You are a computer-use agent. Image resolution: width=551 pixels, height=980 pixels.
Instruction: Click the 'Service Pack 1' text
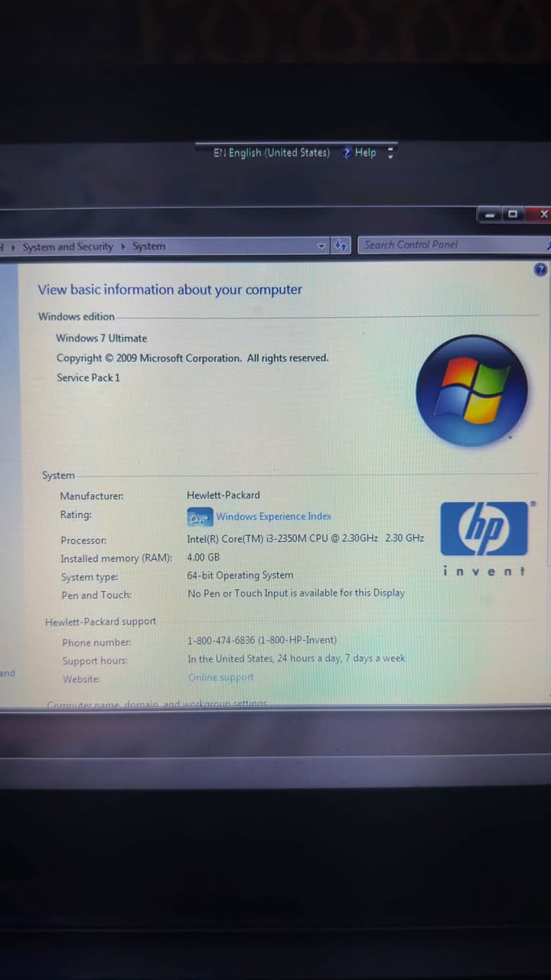pos(88,377)
